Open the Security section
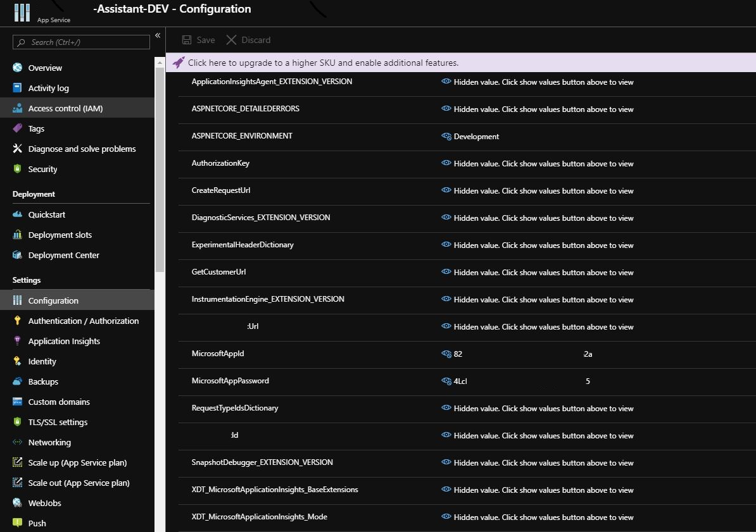756x532 pixels. 41,169
